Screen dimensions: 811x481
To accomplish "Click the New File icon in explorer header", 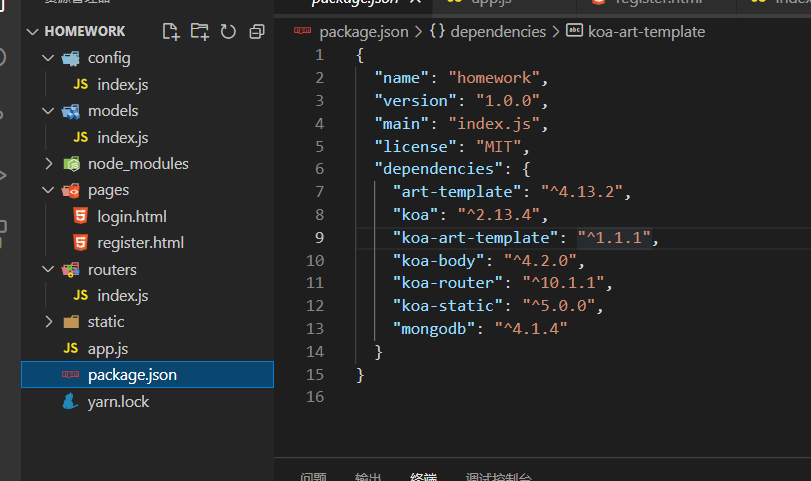I will pos(171,32).
